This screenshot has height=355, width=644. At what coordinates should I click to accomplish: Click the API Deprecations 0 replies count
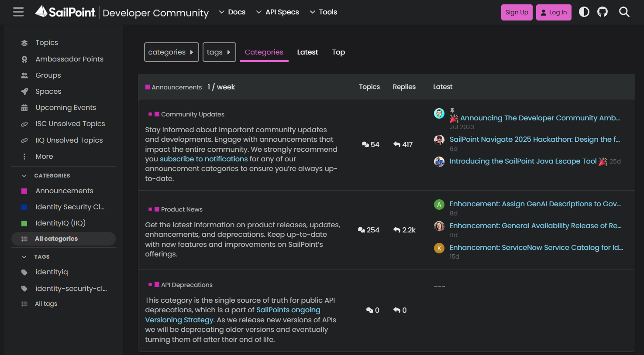pyautogui.click(x=400, y=311)
